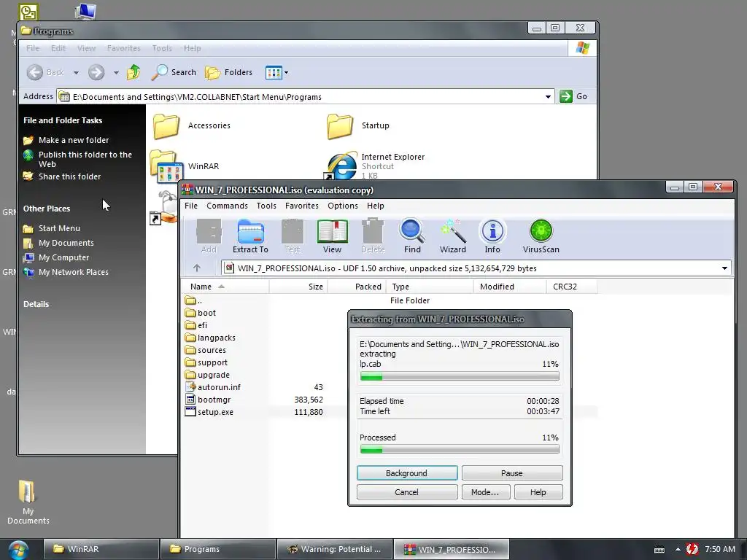Sort by the Name column header
The image size is (747, 560).
pos(225,287)
